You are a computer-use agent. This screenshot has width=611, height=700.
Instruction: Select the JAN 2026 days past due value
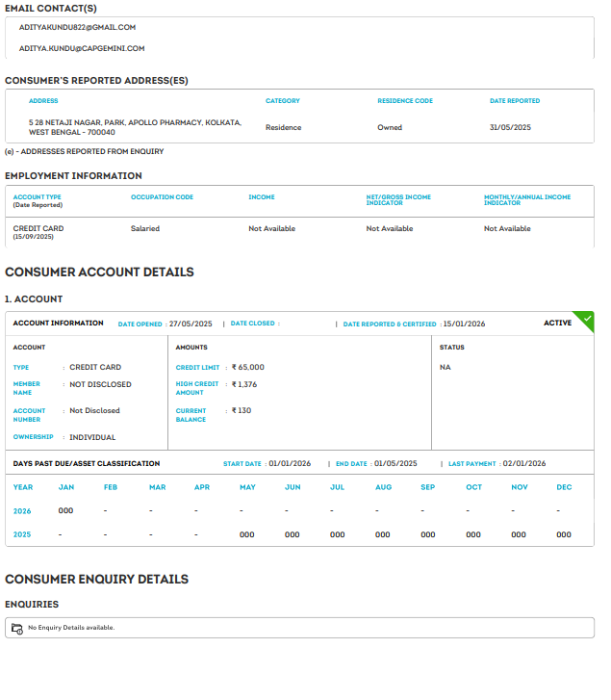tap(65, 510)
